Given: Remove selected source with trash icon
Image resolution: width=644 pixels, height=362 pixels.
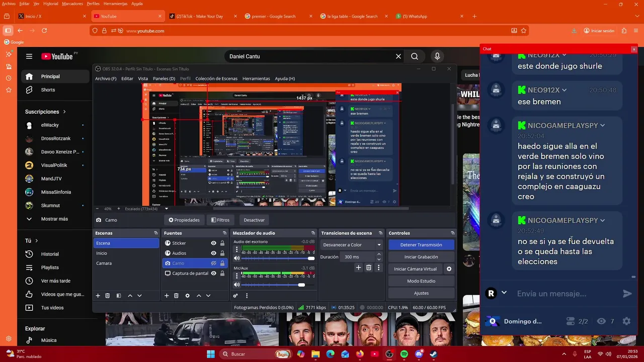Looking at the screenshot, I should pyautogui.click(x=176, y=296).
